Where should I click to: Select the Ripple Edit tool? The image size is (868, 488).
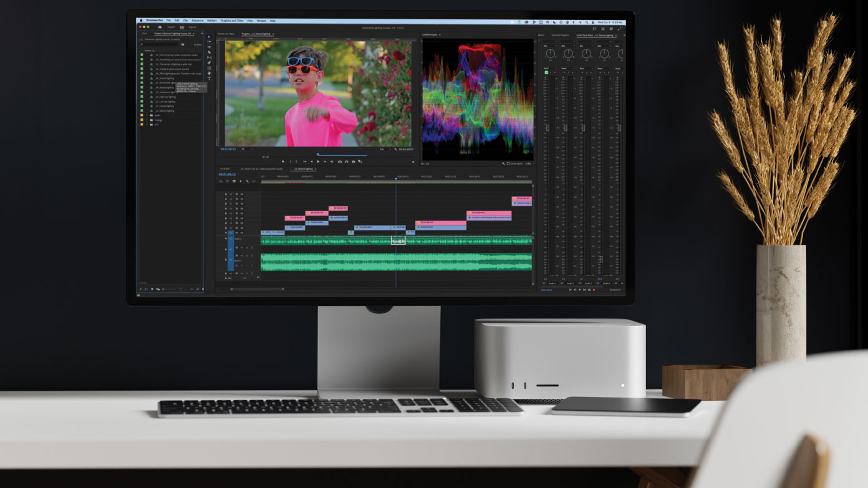point(210,47)
